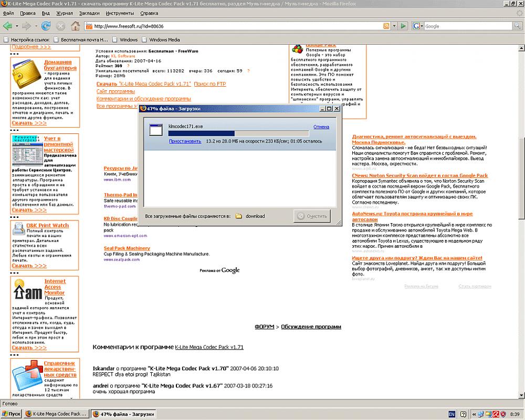Click the green Go arrow button
The image size is (525, 420).
pyautogui.click(x=403, y=26)
